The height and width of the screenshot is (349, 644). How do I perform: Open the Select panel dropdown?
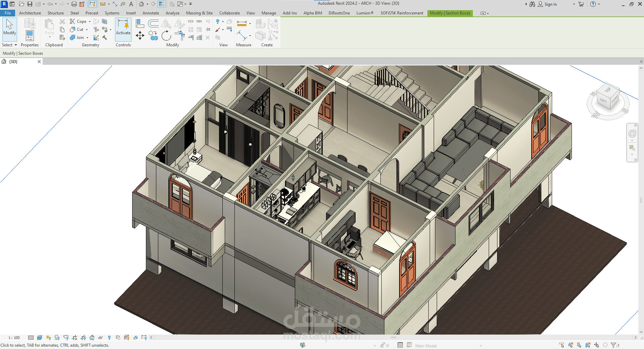point(9,45)
